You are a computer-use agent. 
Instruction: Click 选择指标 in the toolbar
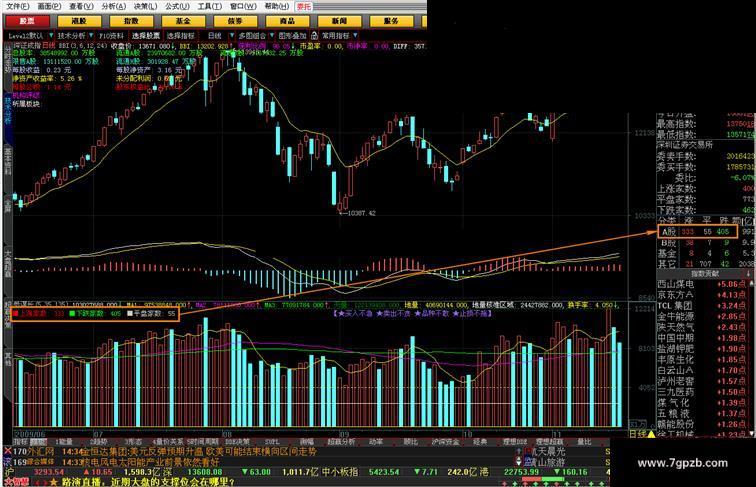(x=181, y=36)
